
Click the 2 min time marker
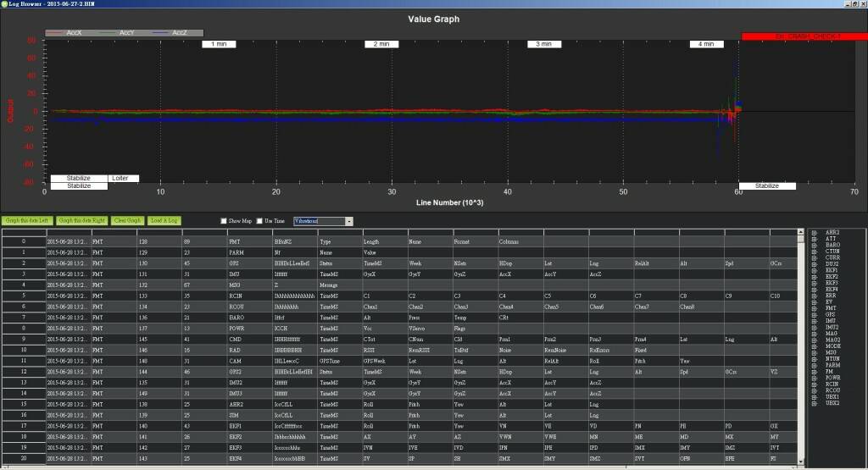[381, 44]
